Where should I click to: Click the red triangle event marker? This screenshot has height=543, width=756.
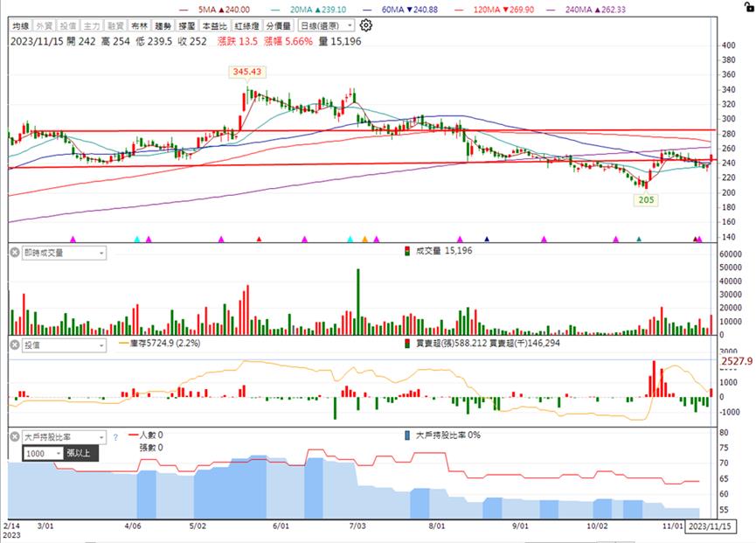click(x=259, y=239)
